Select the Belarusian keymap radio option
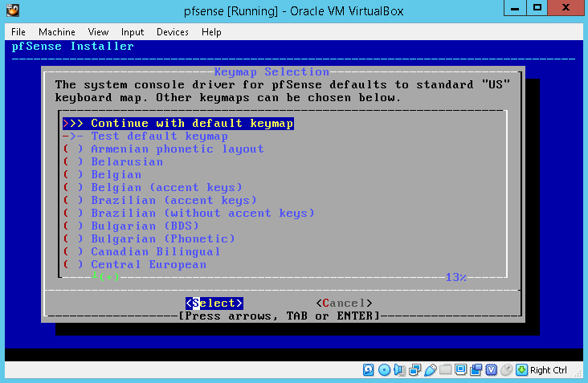Screen dimensions: 588x383 (x=127, y=161)
